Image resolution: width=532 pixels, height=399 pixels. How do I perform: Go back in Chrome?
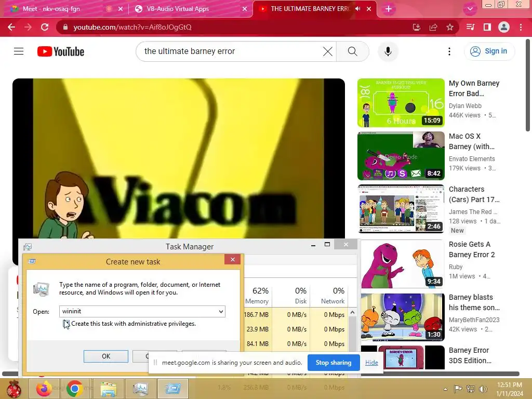[x=11, y=27]
